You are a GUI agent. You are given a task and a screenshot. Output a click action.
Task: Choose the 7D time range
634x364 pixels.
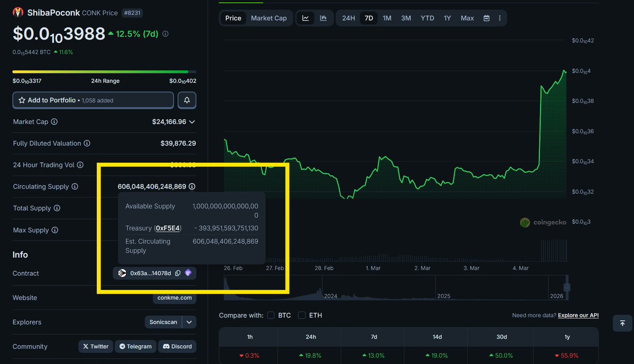coord(369,18)
